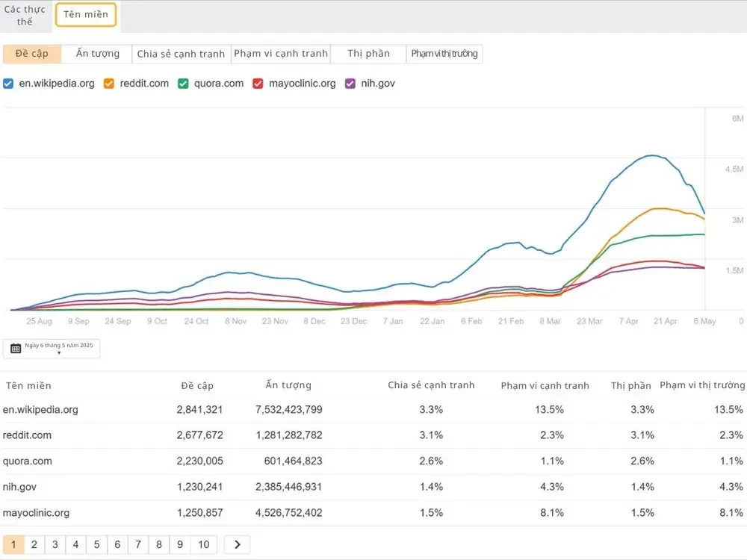Click reddit.com legend label
Viewport: 747px width, 560px height.
[x=144, y=84]
